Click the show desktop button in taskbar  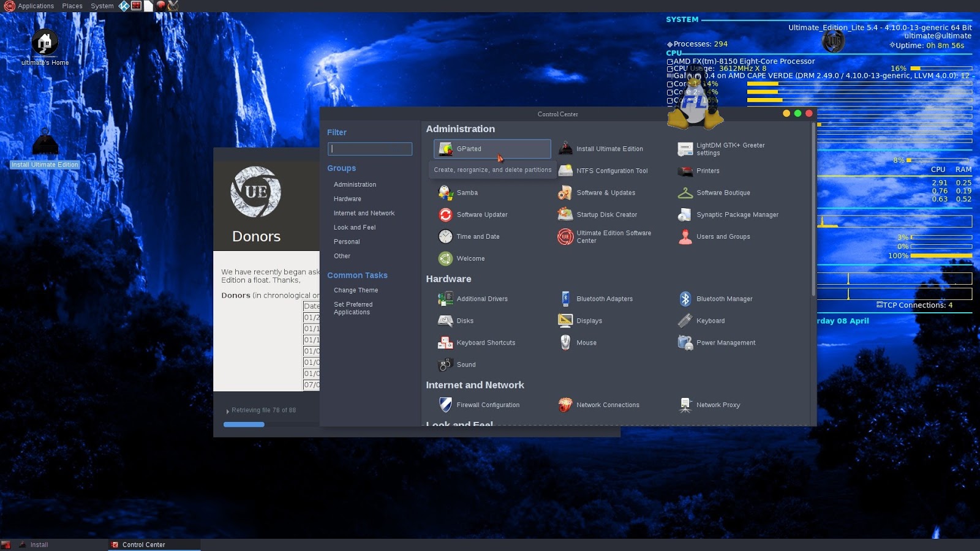point(6,544)
